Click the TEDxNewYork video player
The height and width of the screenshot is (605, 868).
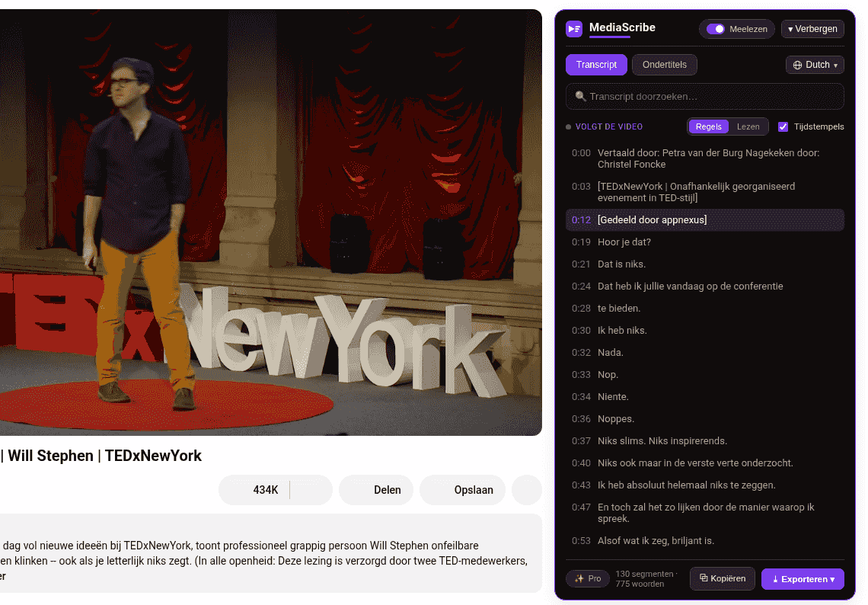click(271, 222)
